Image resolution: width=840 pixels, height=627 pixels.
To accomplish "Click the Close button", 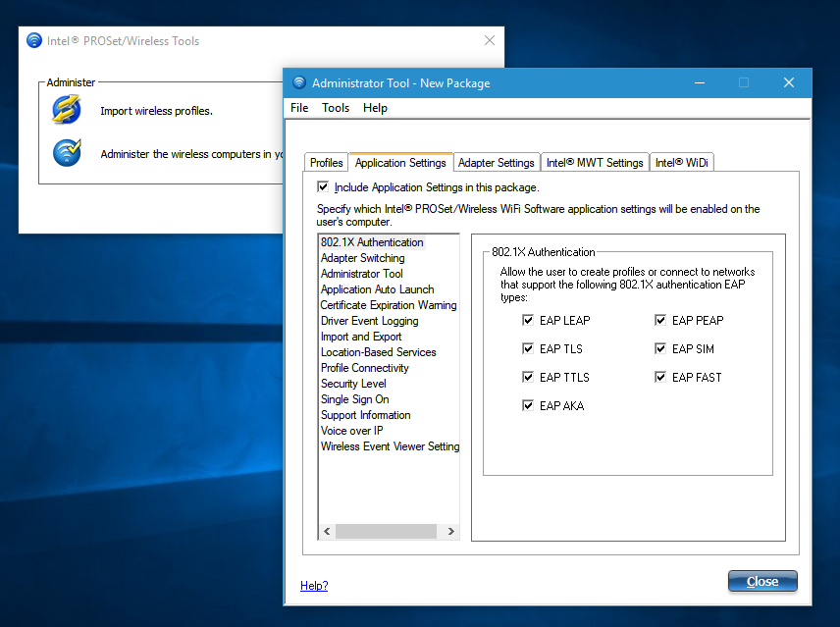I will pos(762,582).
